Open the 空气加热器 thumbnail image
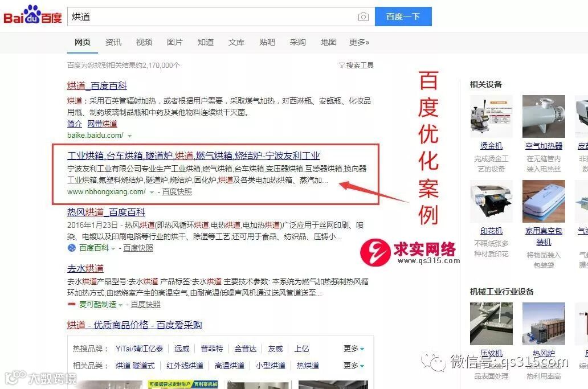 [x=544, y=117]
